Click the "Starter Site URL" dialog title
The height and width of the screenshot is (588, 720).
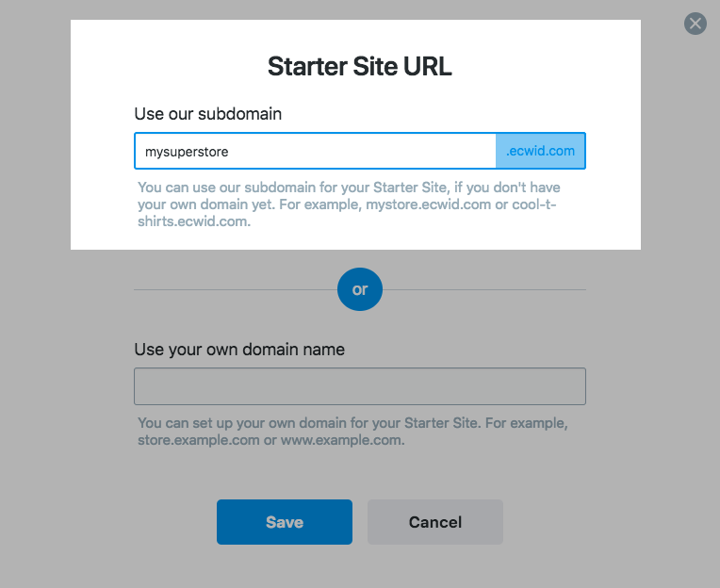[360, 67]
